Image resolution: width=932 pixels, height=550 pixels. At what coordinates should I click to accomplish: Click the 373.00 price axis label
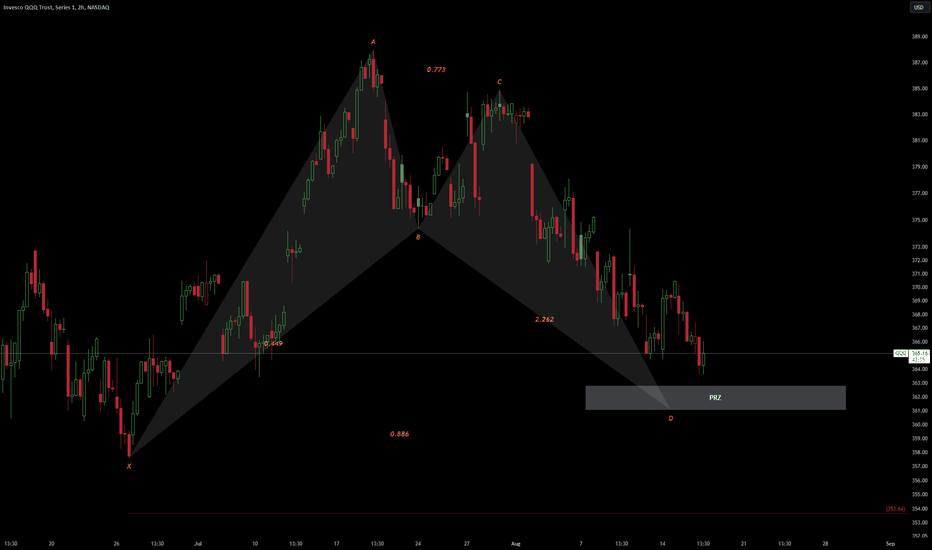(x=920, y=247)
